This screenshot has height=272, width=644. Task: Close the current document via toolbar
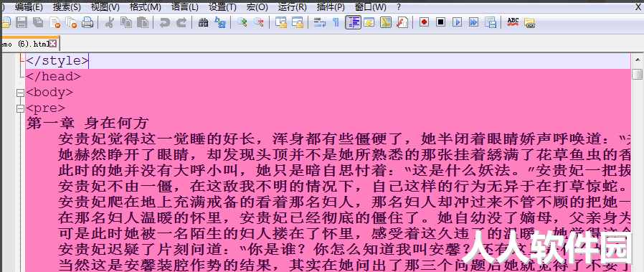55,22
